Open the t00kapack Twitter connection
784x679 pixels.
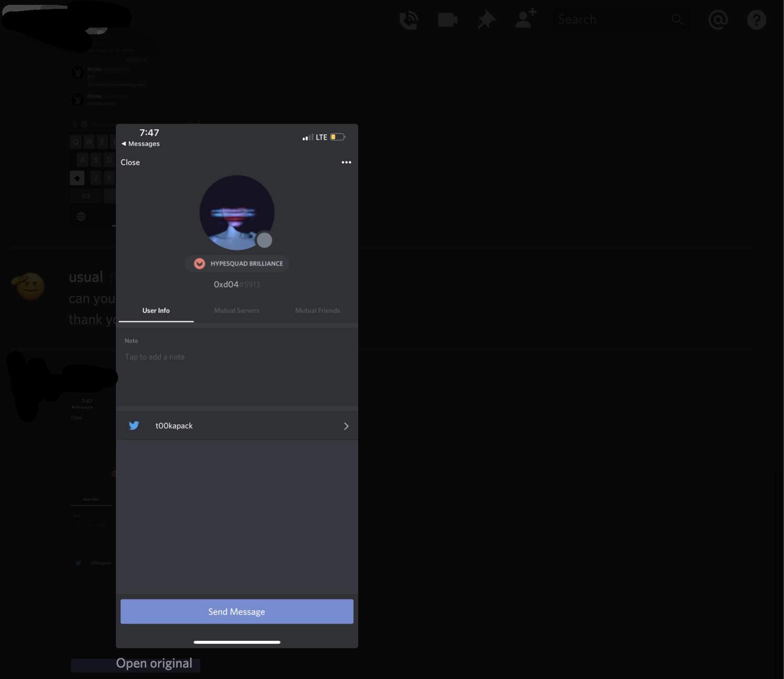point(237,426)
